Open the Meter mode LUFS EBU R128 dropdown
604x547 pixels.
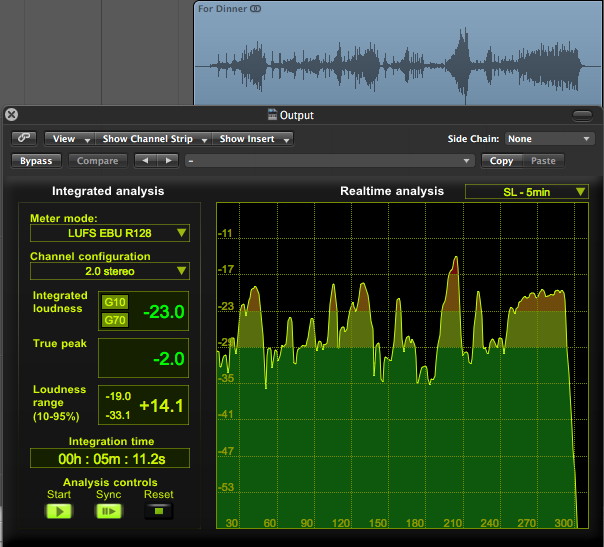(x=110, y=233)
